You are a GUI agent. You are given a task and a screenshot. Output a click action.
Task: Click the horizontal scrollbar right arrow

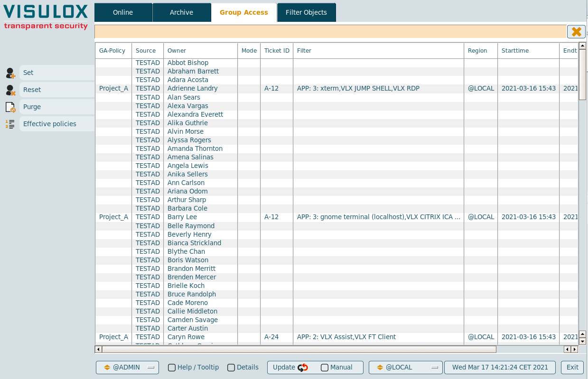point(574,350)
